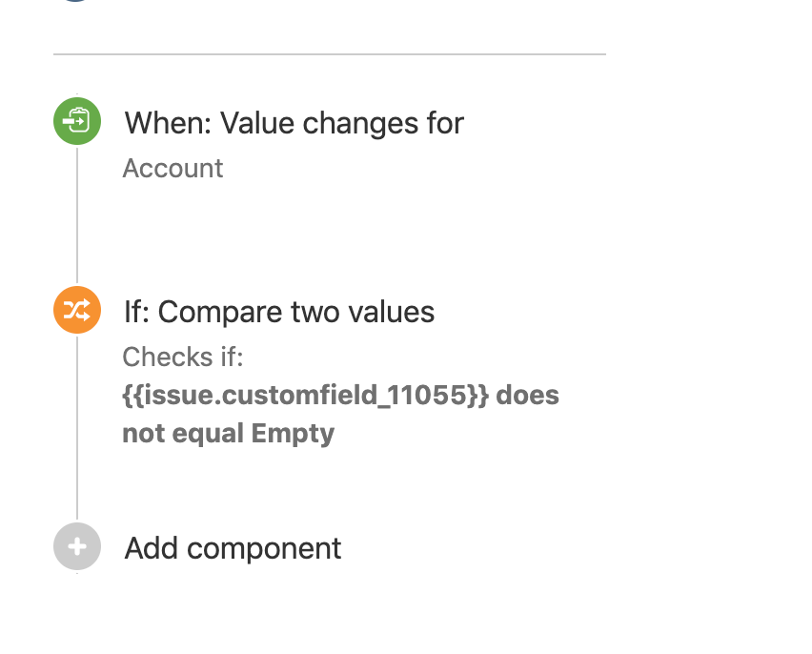Click the Account field label under the trigger
This screenshot has height=654, width=812.
(x=173, y=168)
